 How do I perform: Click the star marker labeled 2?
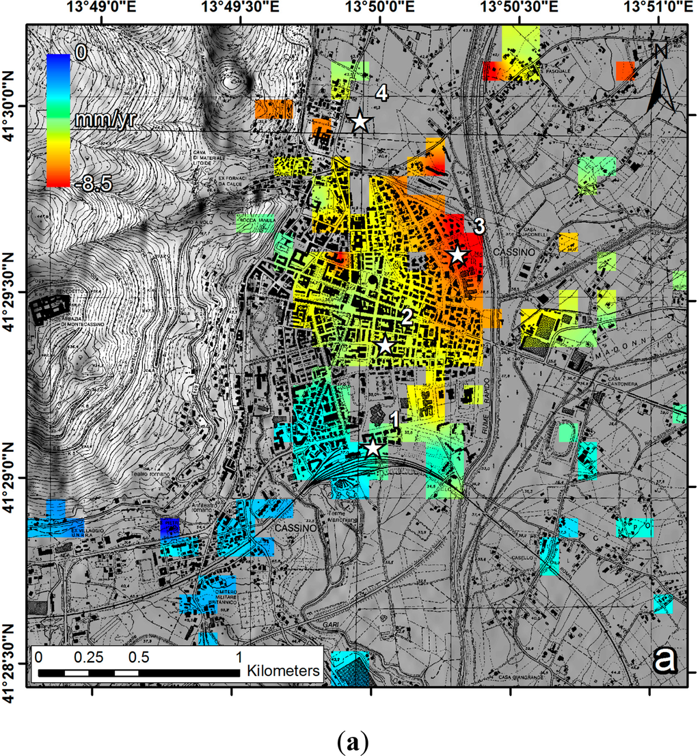point(385,345)
